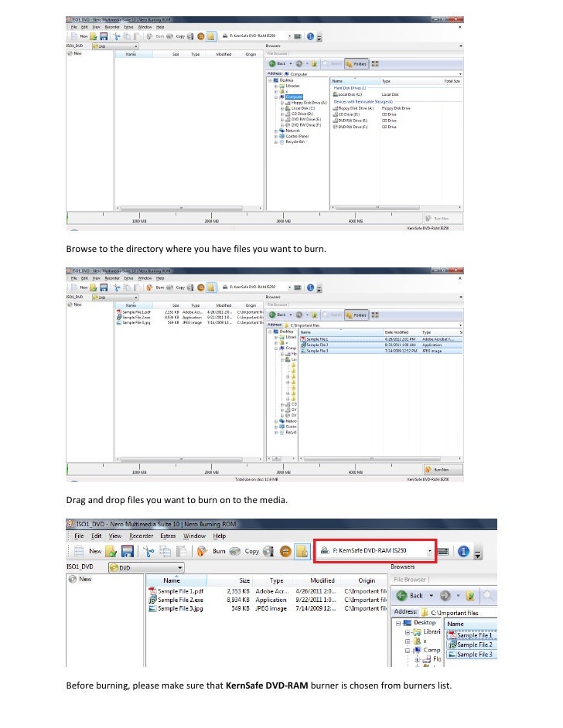Click the Total Size column header in Computer-view screenshot
The height and width of the screenshot is (728, 563).
click(452, 81)
